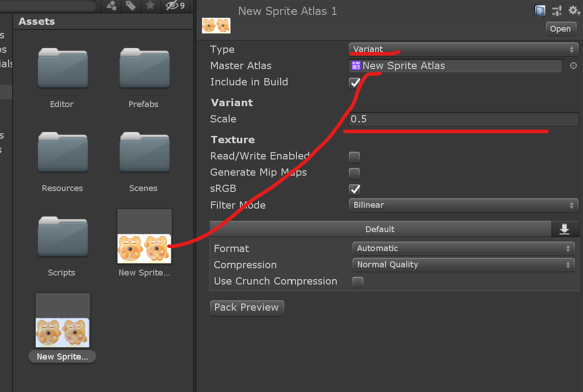Enable Use Crunch Compression
The width and height of the screenshot is (583, 392).
357,282
